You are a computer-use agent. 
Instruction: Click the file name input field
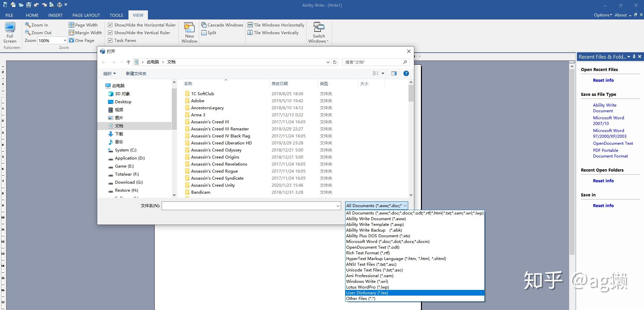coord(249,206)
